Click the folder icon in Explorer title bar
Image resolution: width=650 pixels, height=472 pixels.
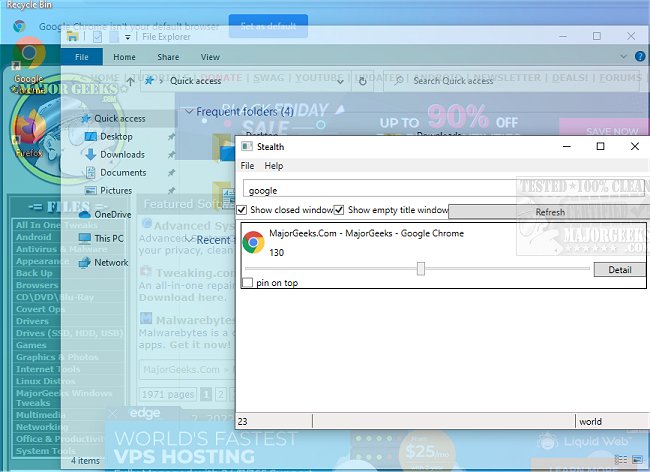pyautogui.click(x=73, y=36)
